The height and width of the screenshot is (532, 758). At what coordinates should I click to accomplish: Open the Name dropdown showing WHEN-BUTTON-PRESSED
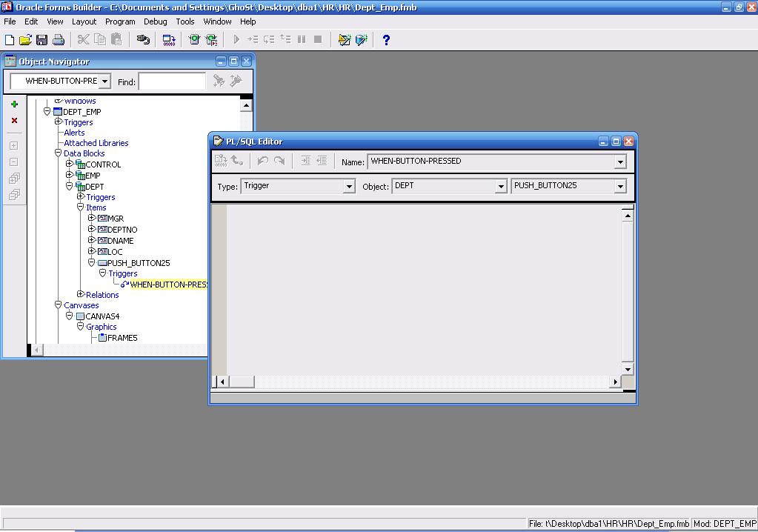click(x=620, y=162)
